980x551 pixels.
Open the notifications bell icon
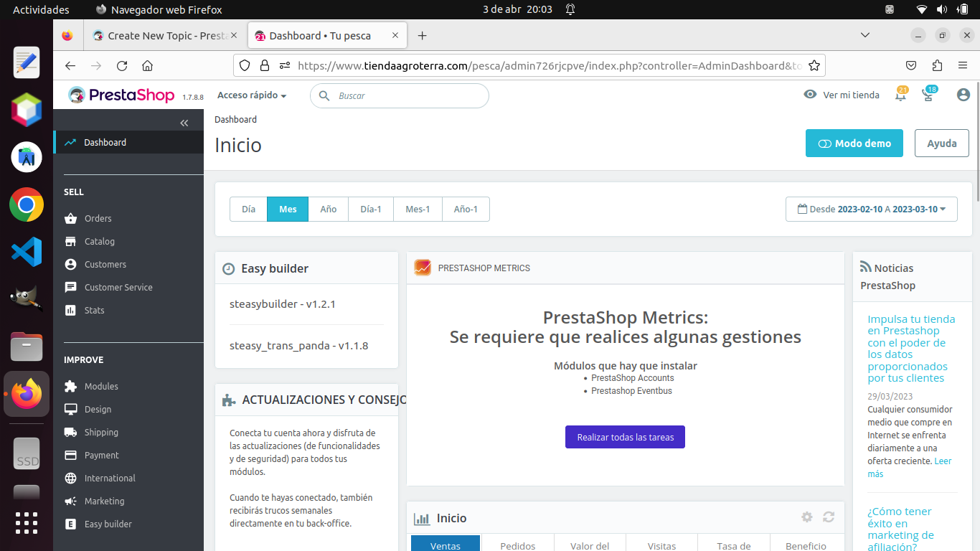pos(900,95)
